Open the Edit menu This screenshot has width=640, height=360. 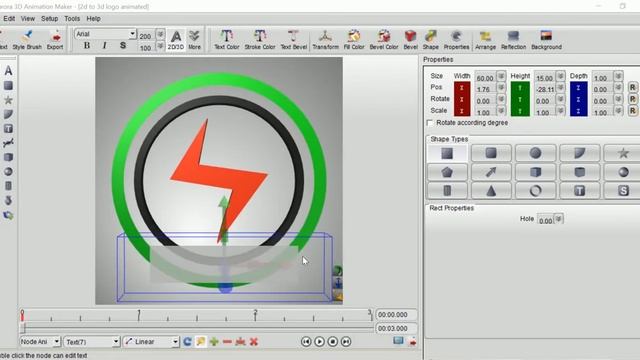[9, 19]
